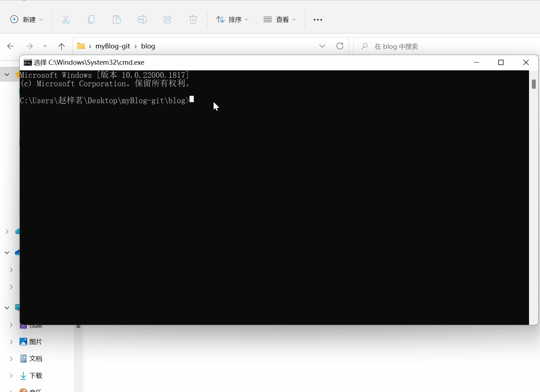Viewport: 540px width, 392px height.
Task: Navigate back to previous folder
Action: [x=11, y=46]
